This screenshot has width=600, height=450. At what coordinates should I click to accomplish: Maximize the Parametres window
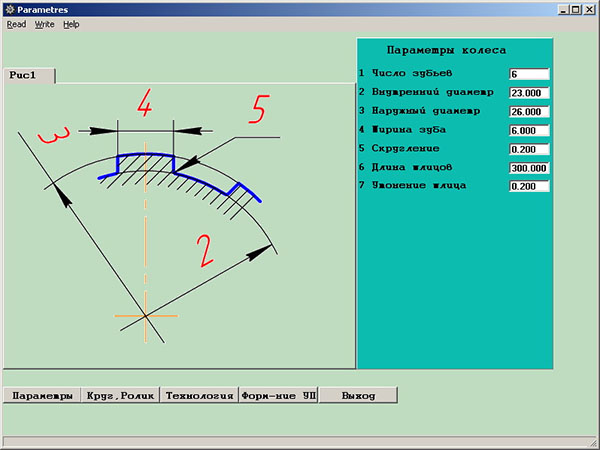pyautogui.click(x=576, y=9)
